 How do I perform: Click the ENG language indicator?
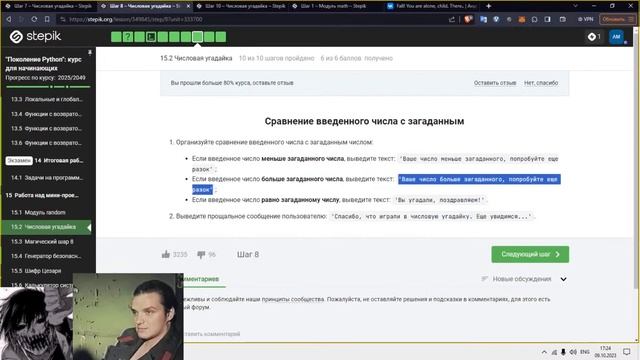(584, 352)
